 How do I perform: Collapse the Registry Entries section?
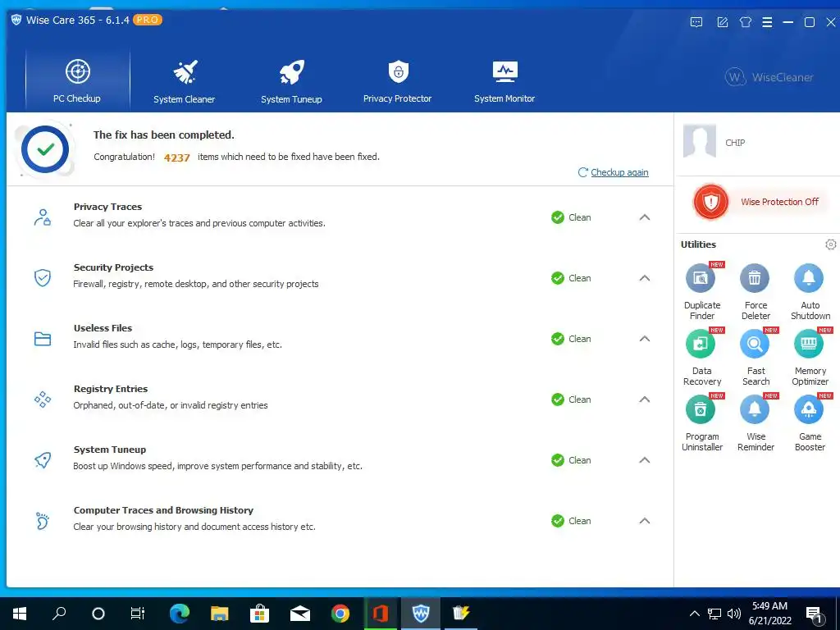645,399
